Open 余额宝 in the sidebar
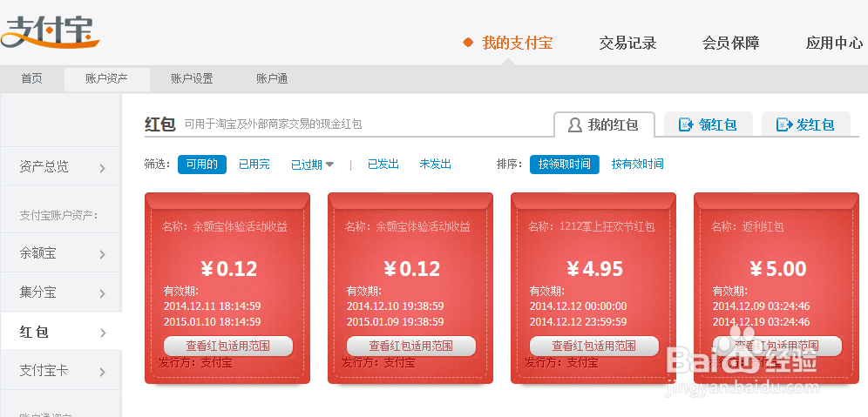Viewport: 868px width, 417px height. pyautogui.click(x=61, y=253)
